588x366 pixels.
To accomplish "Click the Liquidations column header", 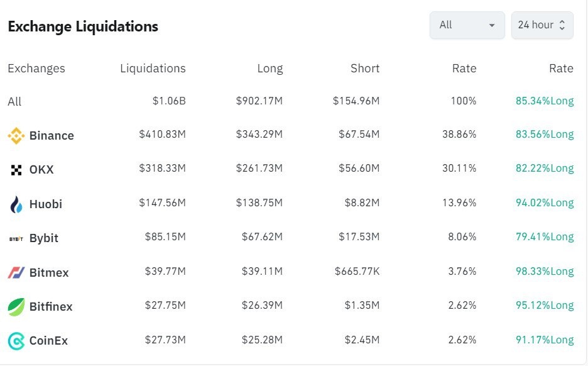I will [153, 69].
